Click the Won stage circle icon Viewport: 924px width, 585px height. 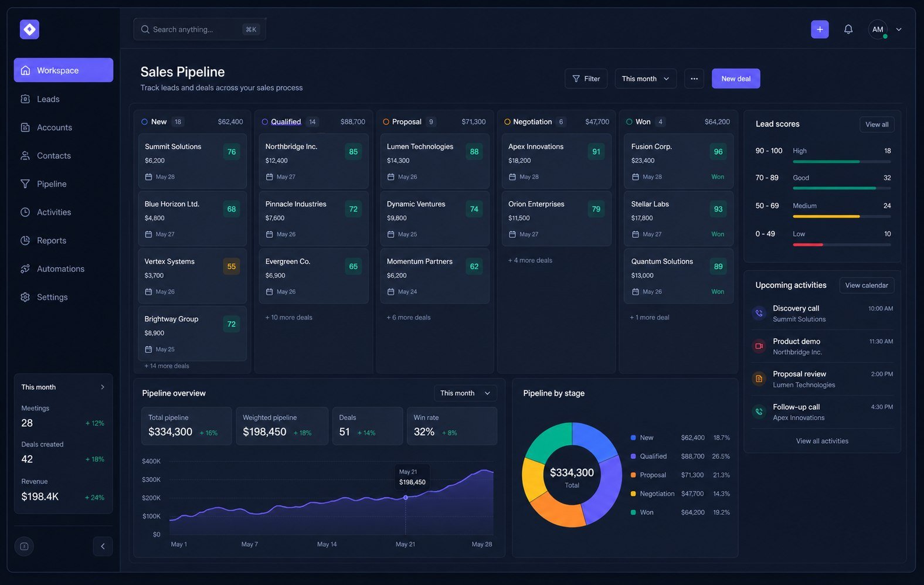(x=629, y=122)
